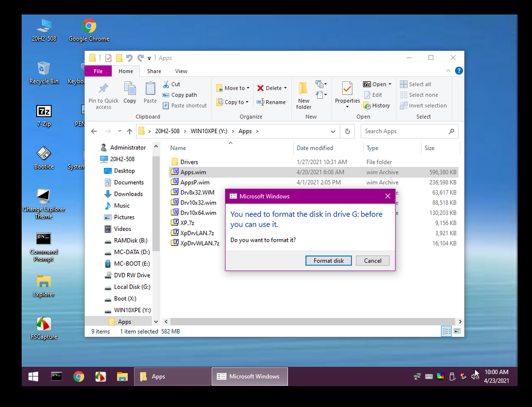This screenshot has width=532, height=407.
Task: Click the Edit ribbon button
Action: [373, 95]
